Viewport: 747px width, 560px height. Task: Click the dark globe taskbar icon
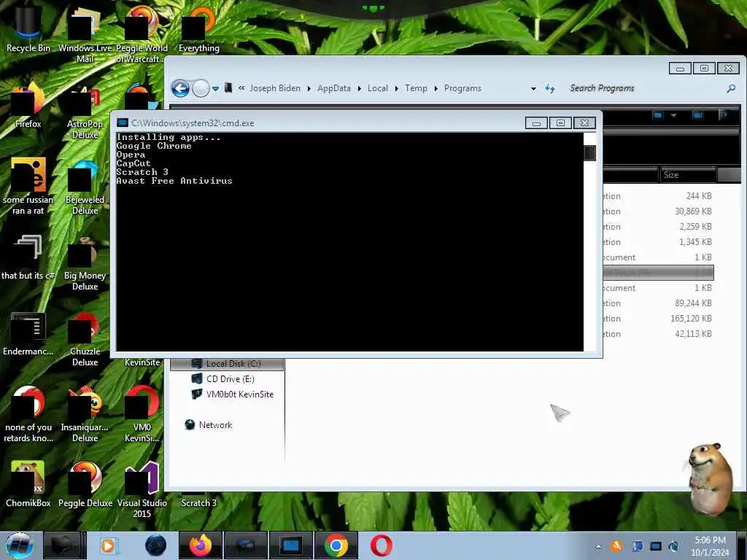155,545
